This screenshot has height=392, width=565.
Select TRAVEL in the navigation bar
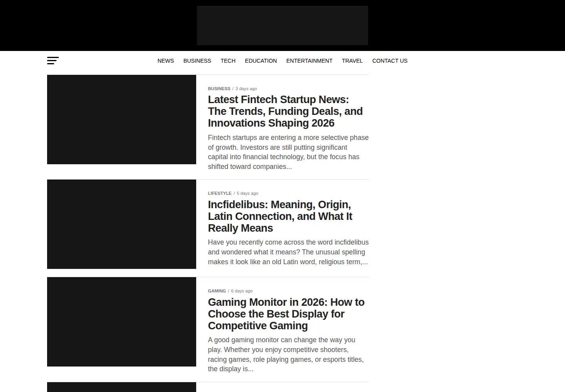(x=352, y=61)
